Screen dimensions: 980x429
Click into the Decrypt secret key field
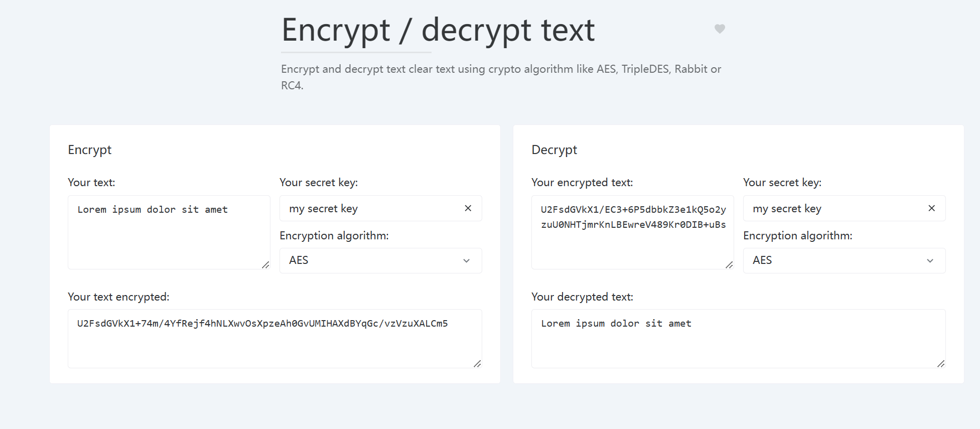835,209
